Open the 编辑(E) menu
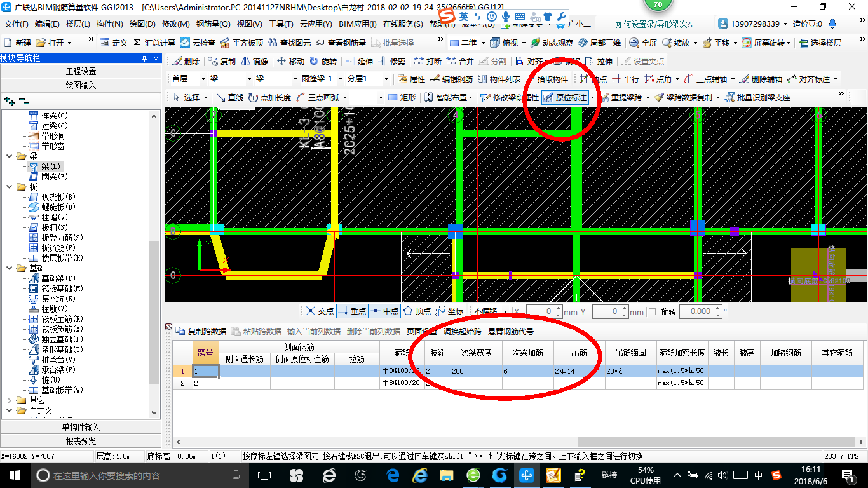The height and width of the screenshot is (488, 868). tap(47, 24)
